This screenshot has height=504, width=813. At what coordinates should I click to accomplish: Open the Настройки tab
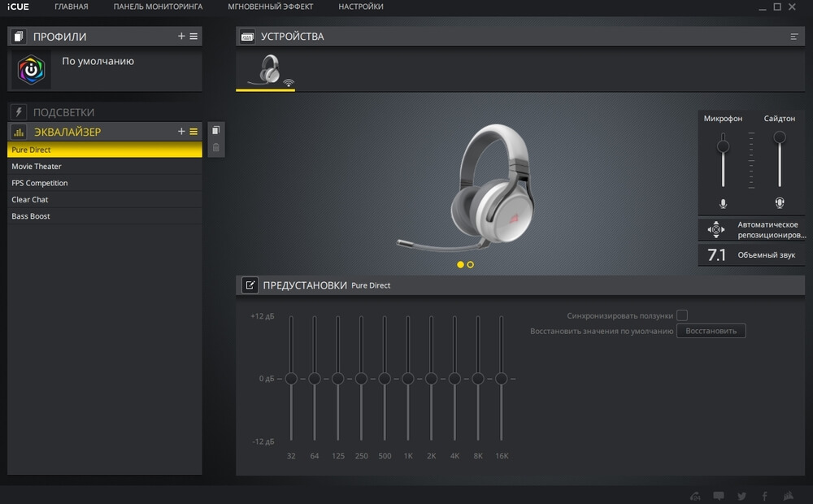click(361, 7)
